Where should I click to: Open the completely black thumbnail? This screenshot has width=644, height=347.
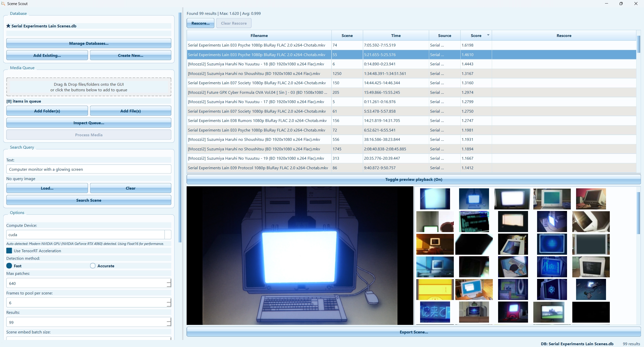pyautogui.click(x=591, y=312)
